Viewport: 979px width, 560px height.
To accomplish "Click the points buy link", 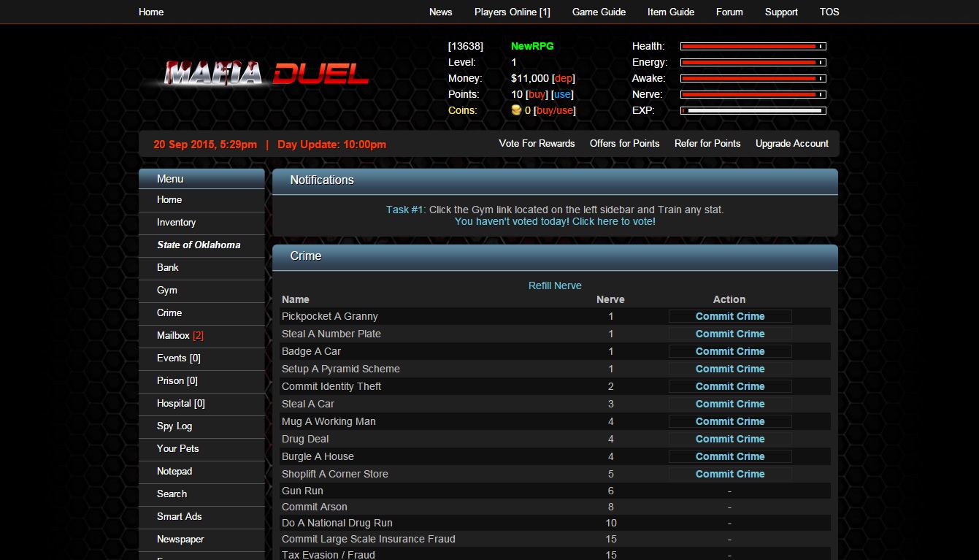I will pos(537,94).
